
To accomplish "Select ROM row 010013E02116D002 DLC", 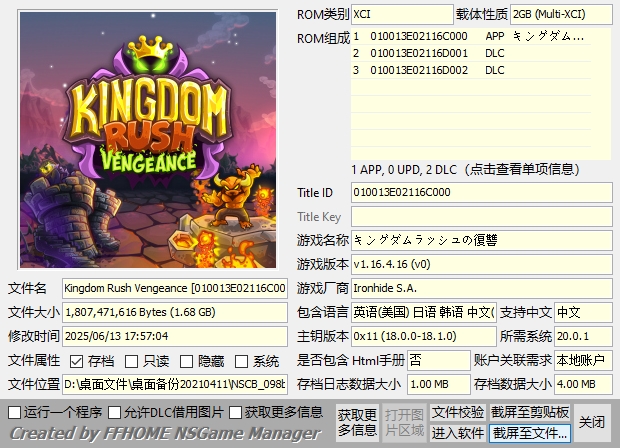I will tap(471, 70).
